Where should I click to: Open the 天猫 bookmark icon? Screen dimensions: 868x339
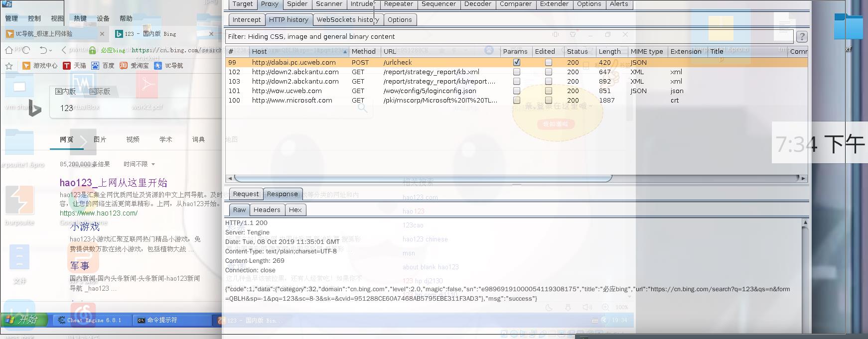67,66
